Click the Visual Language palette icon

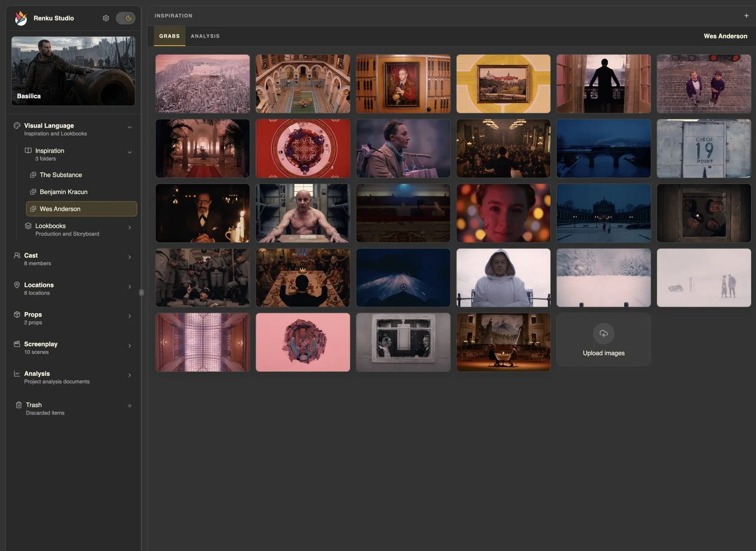(17, 126)
